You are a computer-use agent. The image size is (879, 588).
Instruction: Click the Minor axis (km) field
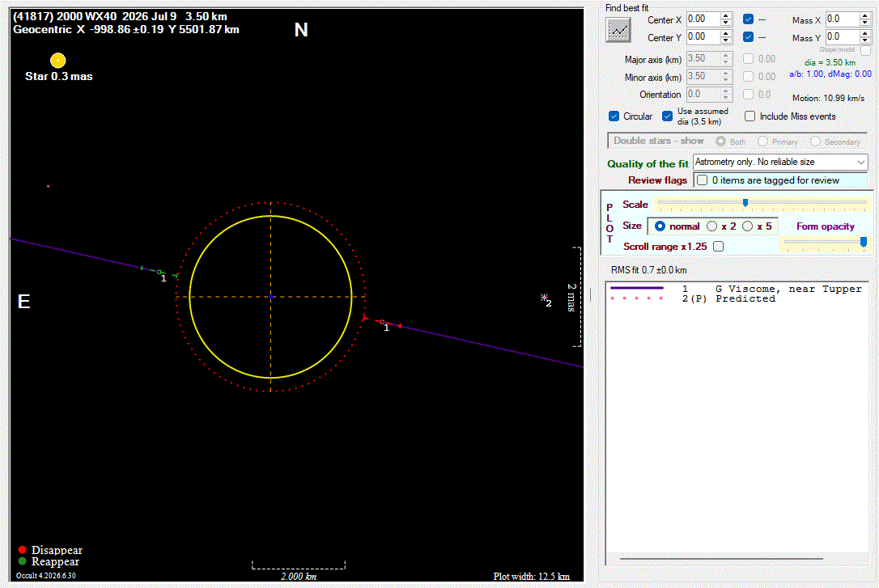coord(703,76)
